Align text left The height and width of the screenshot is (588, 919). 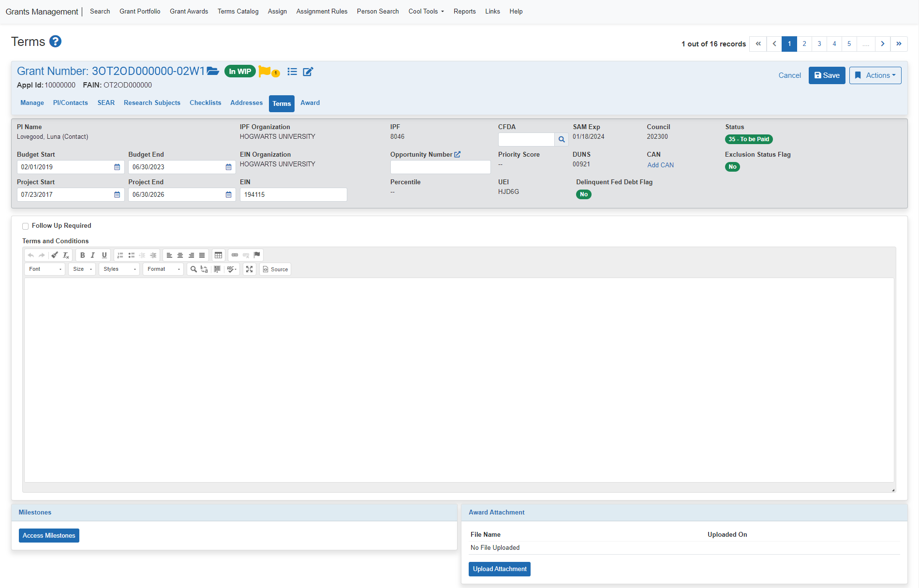coord(169,255)
